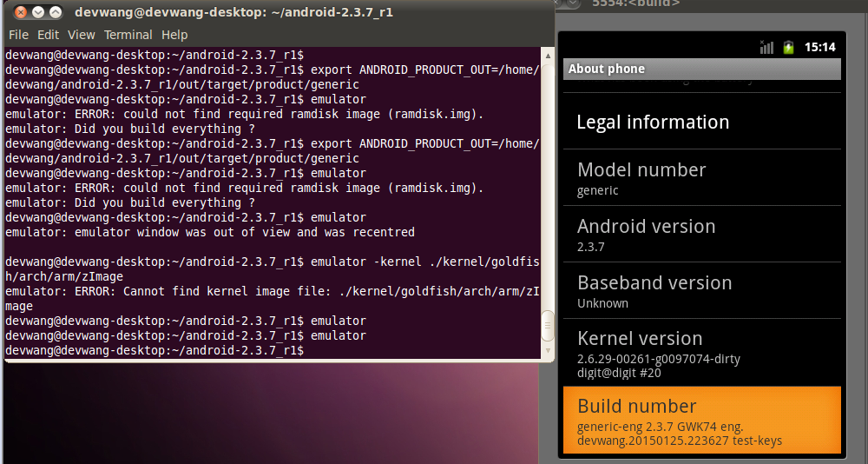Click the terminal window title text
This screenshot has height=464, width=868.
pos(233,12)
